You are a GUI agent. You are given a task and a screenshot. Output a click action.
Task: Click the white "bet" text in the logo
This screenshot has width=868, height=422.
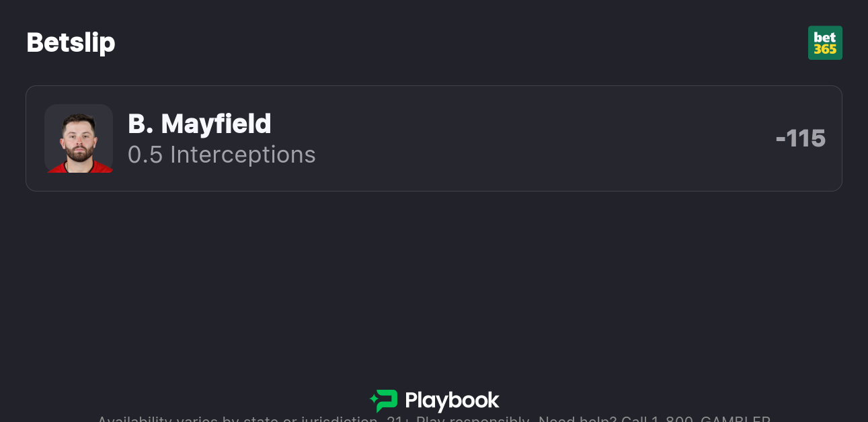[x=825, y=38]
